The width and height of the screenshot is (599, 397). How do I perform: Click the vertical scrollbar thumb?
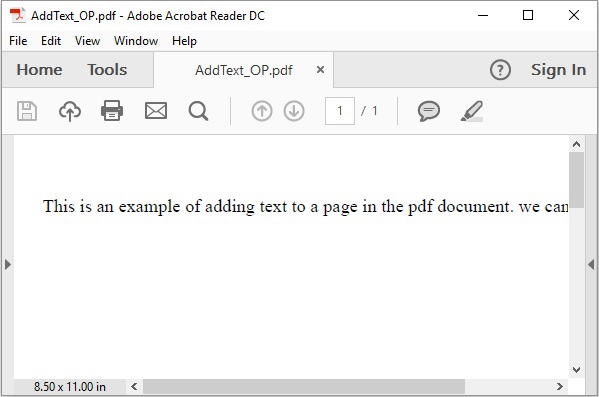tap(576, 180)
